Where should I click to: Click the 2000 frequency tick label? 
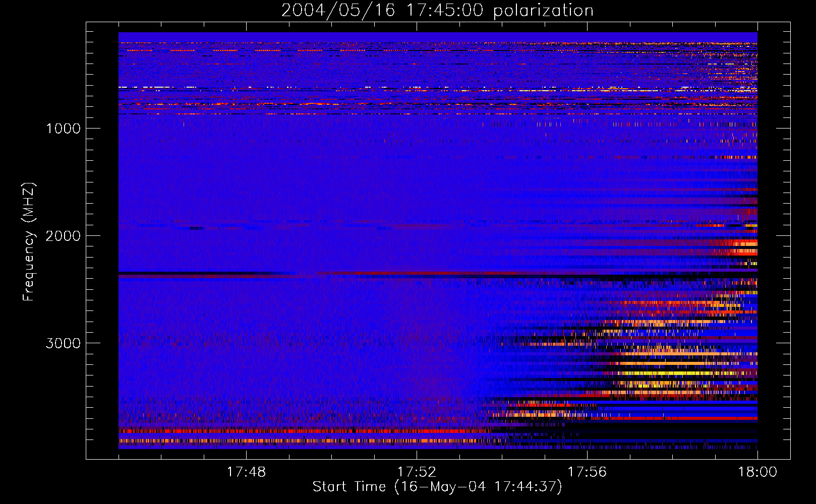coord(64,236)
